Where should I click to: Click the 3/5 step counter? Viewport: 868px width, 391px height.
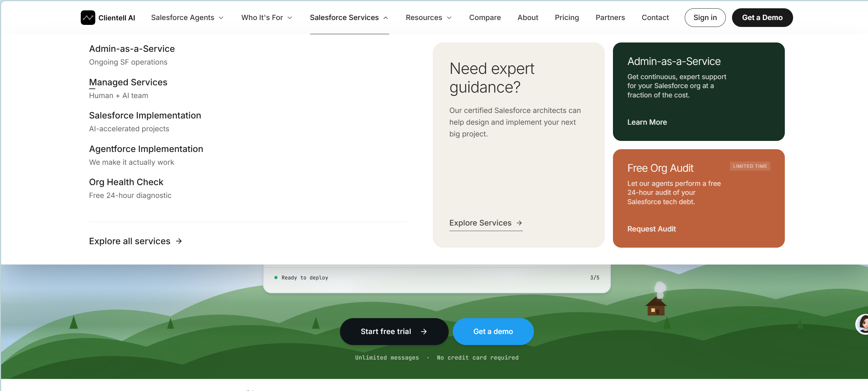click(595, 278)
